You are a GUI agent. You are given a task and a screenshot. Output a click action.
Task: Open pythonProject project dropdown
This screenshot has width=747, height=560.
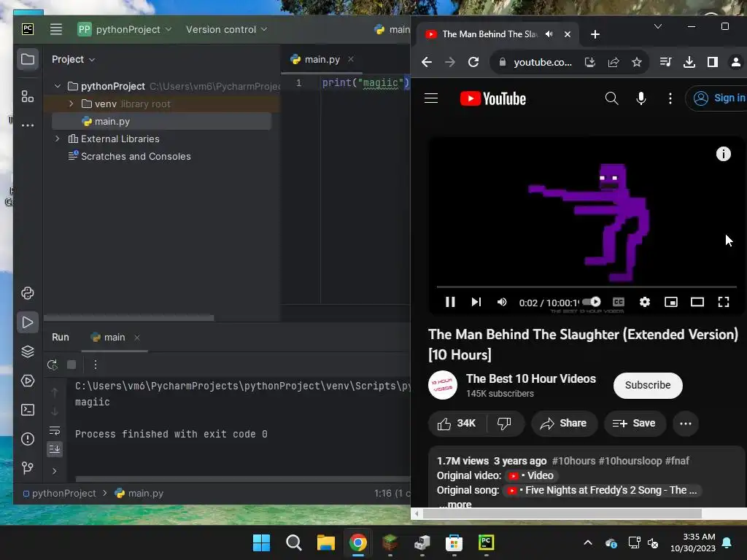click(x=124, y=29)
